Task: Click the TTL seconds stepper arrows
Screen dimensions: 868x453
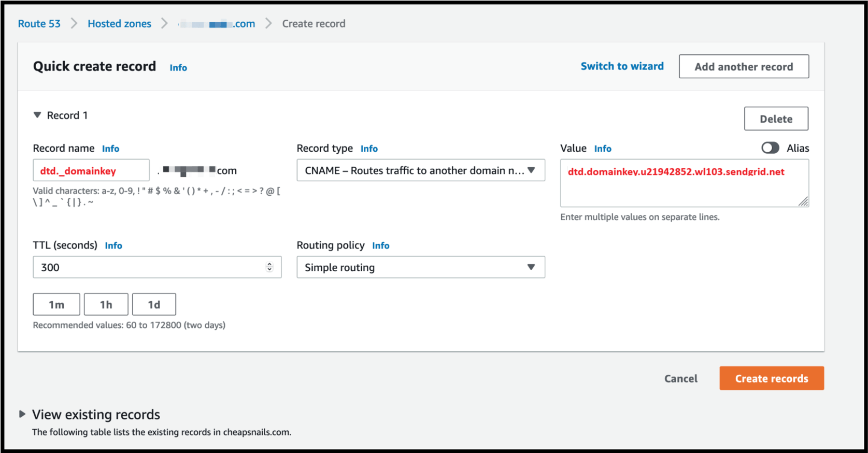Action: coord(269,267)
